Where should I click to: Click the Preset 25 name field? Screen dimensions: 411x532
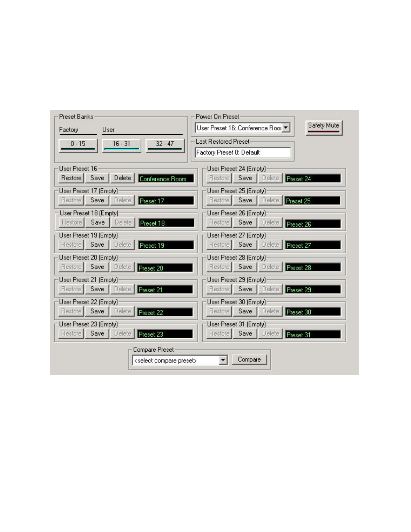coord(313,201)
